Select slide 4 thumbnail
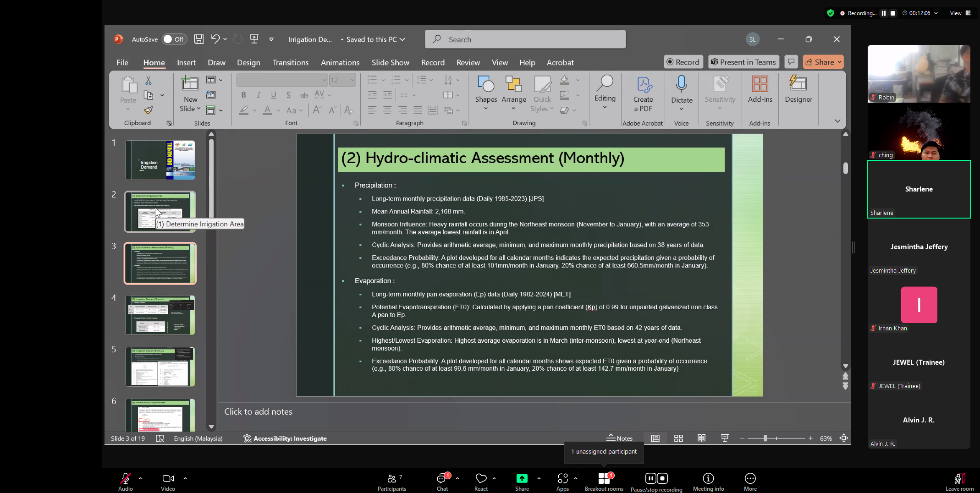980x493 pixels. tap(160, 315)
